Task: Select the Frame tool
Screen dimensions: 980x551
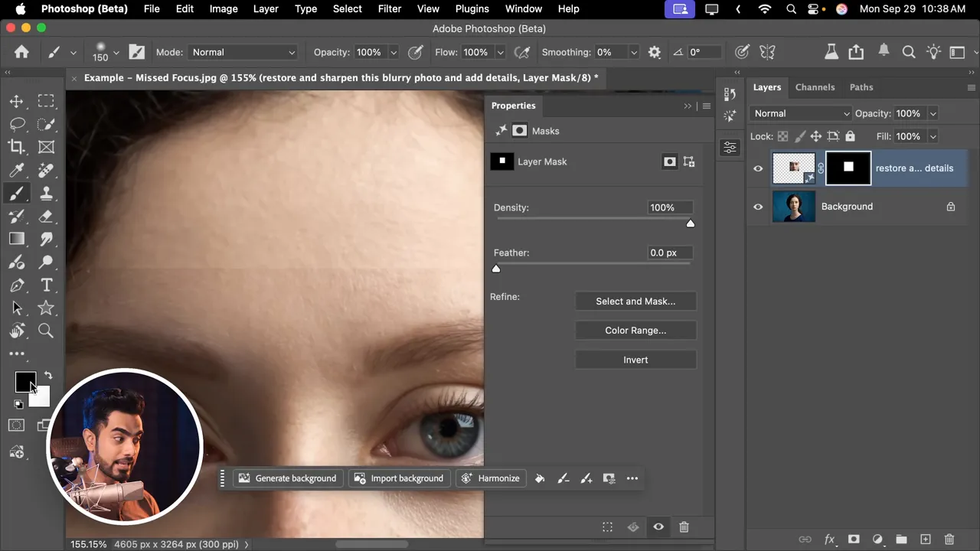Action: click(x=47, y=147)
